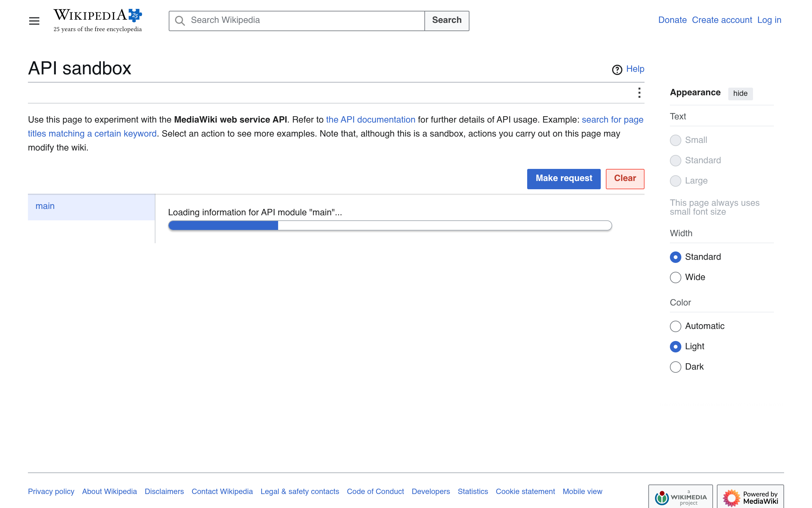Image resolution: width=812 pixels, height=508 pixels.
Task: Open Privacy policy footer link
Action: pos(51,491)
